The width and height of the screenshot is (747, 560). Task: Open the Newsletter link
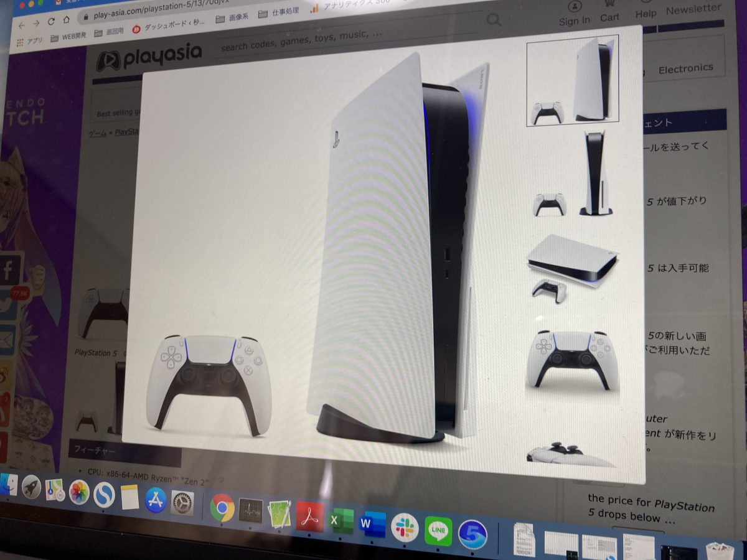coord(693,10)
